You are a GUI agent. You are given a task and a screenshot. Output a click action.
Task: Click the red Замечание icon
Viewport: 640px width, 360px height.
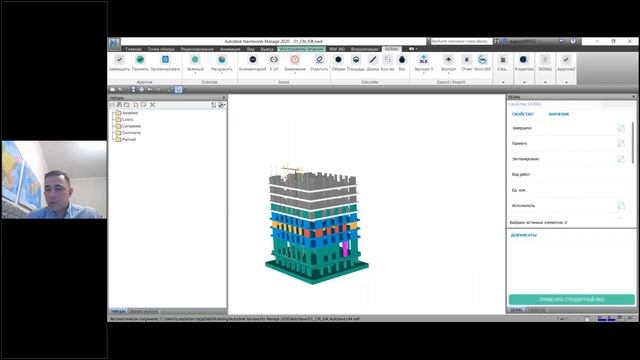point(295,60)
